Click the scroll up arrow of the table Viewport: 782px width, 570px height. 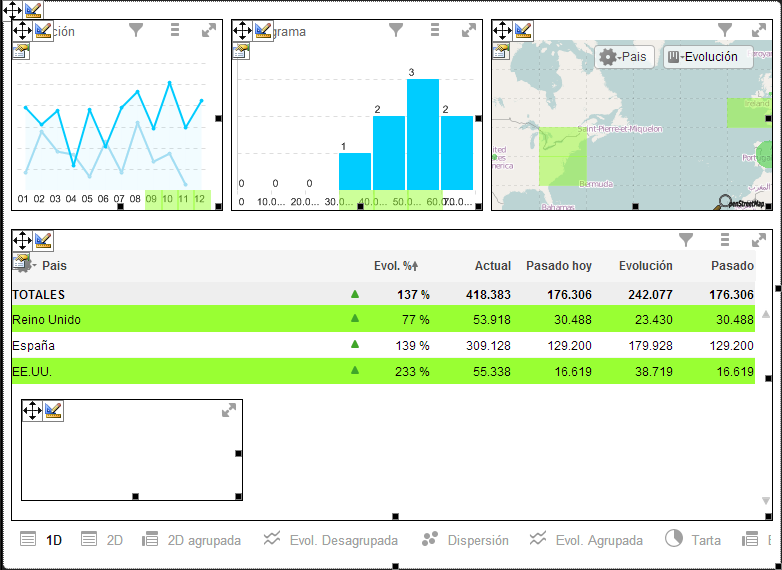point(766,314)
